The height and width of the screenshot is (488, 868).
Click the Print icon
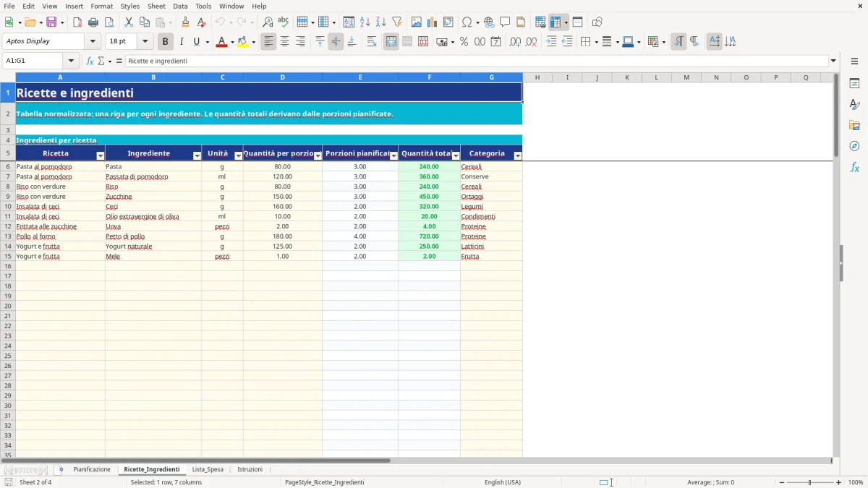(93, 22)
